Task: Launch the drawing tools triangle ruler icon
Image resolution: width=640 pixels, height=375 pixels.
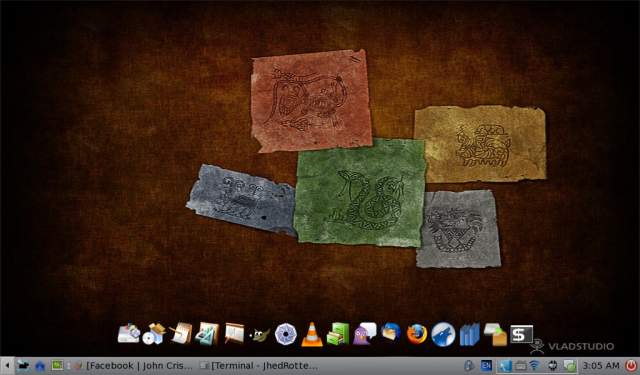Action: click(207, 334)
